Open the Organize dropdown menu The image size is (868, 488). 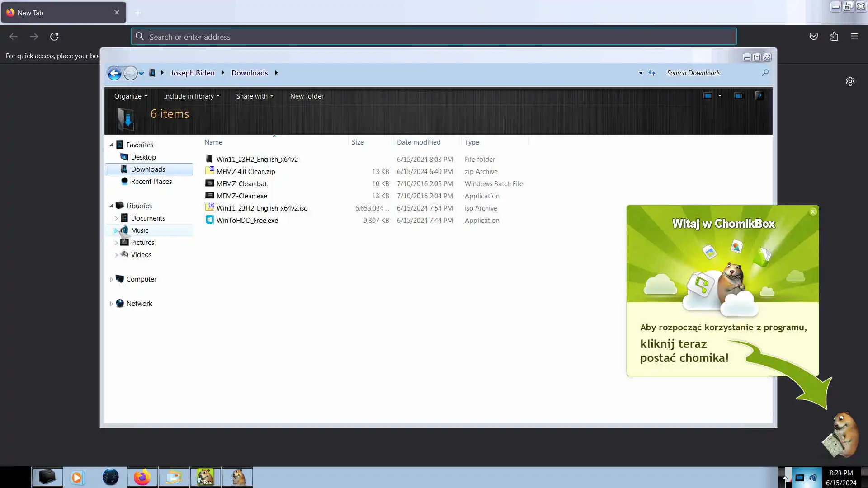click(130, 96)
